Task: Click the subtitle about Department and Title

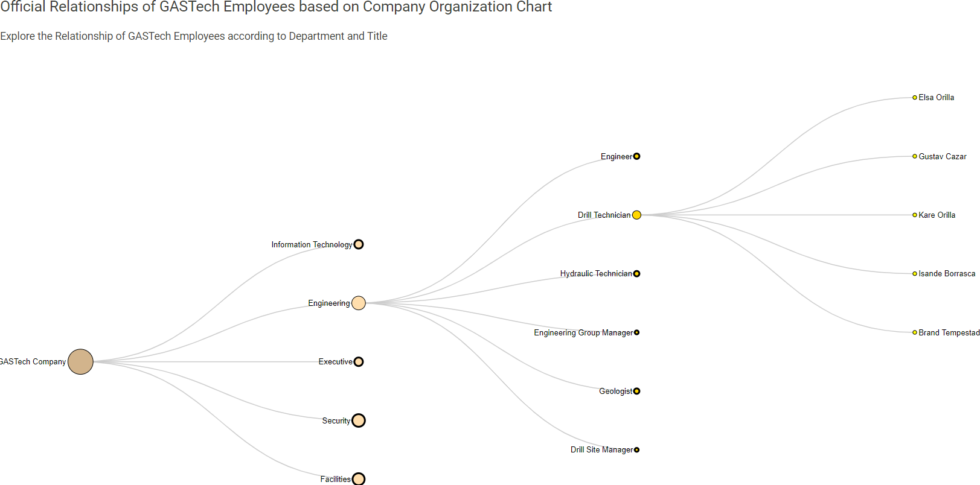Action: point(194,36)
